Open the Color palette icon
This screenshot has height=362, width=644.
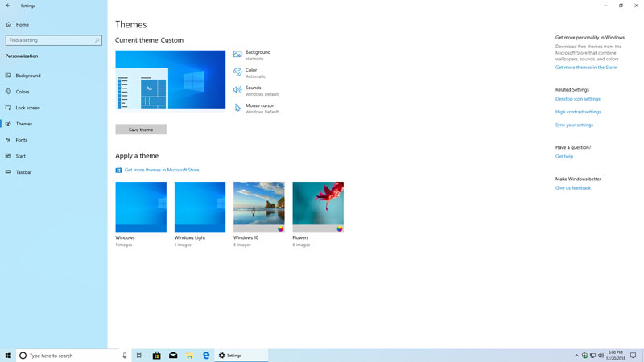(237, 72)
